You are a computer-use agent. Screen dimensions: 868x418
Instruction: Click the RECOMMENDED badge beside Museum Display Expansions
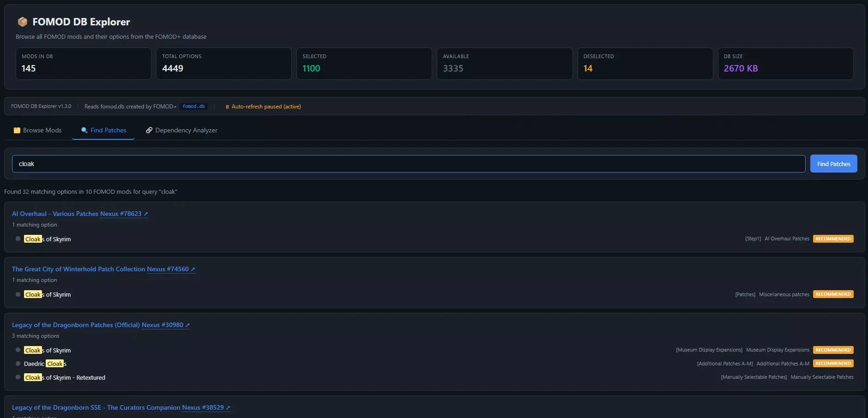pos(833,350)
